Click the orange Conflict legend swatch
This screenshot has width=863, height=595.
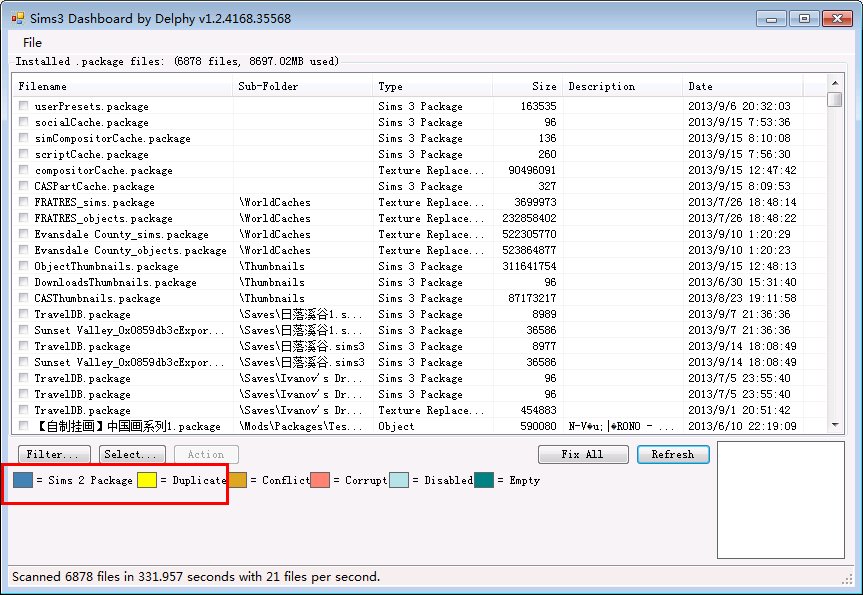tap(237, 480)
